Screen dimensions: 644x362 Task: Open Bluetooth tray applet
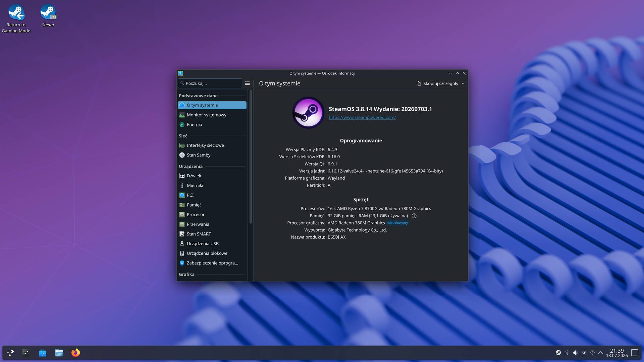coord(567,353)
